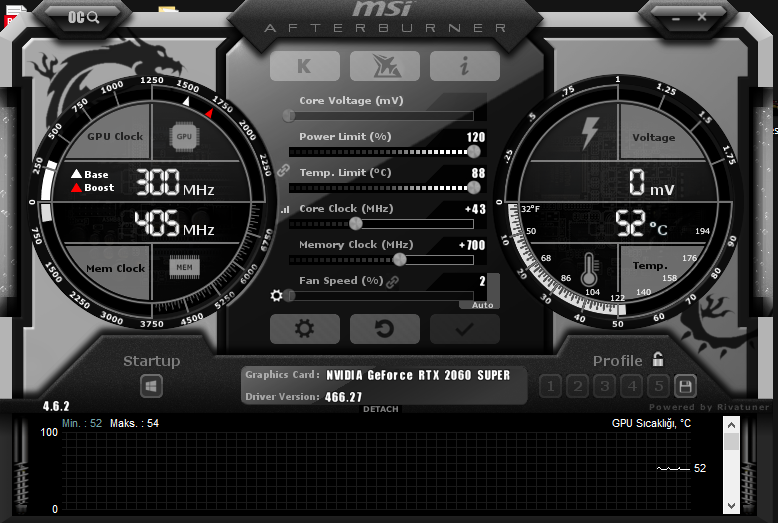The image size is (778, 523).
Task: Click the Core Clock slider handle
Action: [x=356, y=224]
